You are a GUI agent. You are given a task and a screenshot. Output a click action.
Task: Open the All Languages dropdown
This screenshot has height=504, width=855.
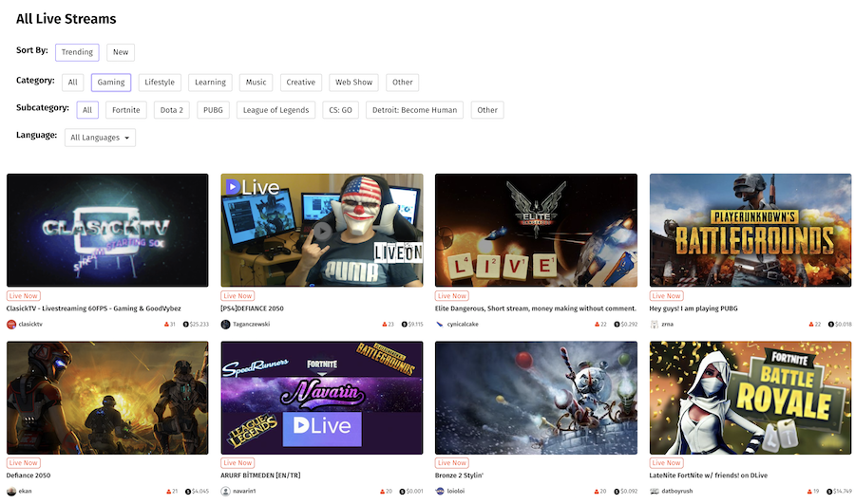(100, 138)
